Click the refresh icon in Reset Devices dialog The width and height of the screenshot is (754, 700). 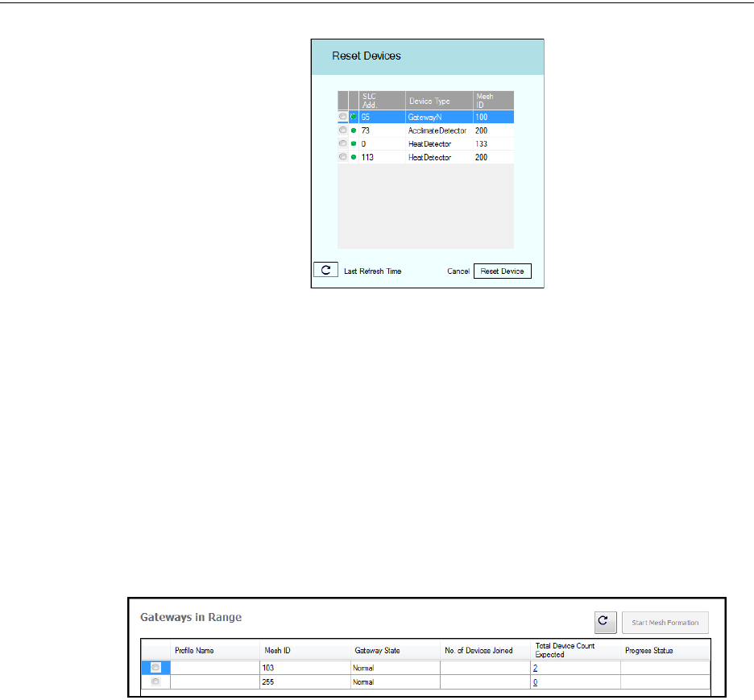point(325,270)
